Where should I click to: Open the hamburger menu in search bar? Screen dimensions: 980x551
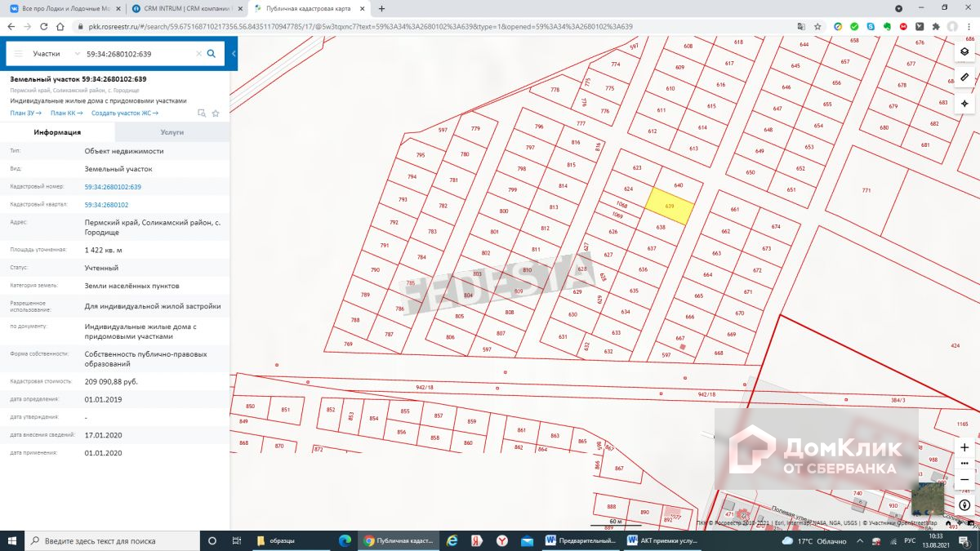tap(19, 54)
